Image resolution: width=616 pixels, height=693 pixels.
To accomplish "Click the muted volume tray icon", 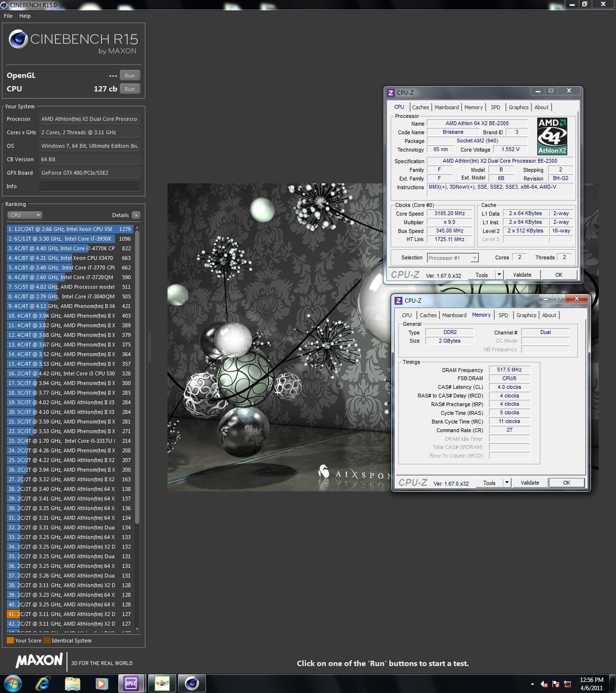I will 544,684.
